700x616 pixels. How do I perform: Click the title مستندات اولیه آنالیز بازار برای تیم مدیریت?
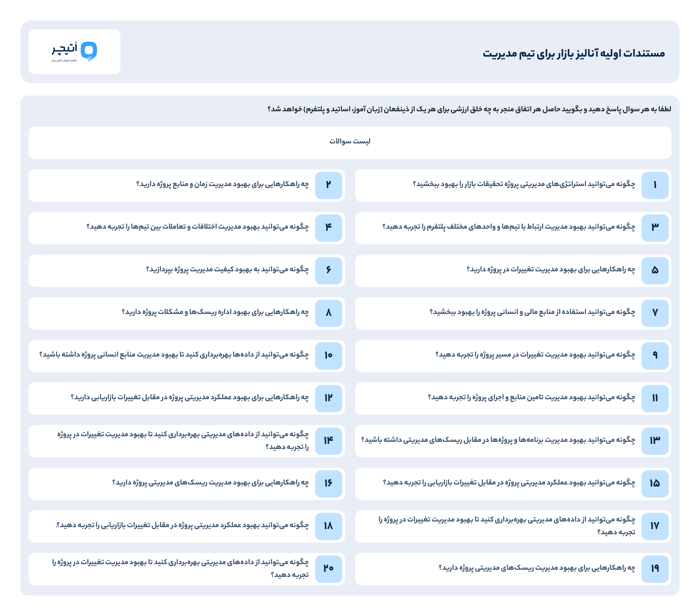pos(574,53)
